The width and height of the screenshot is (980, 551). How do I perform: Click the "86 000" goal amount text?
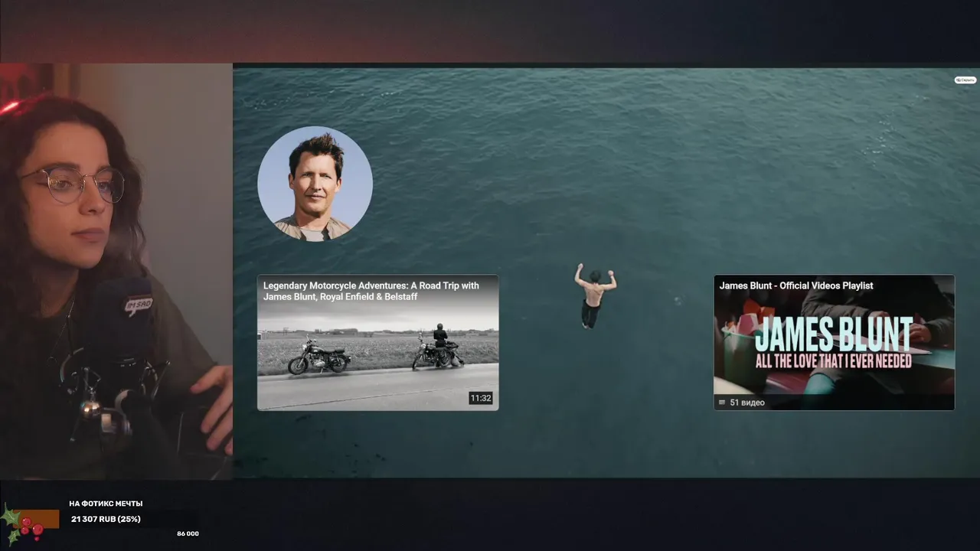188,533
